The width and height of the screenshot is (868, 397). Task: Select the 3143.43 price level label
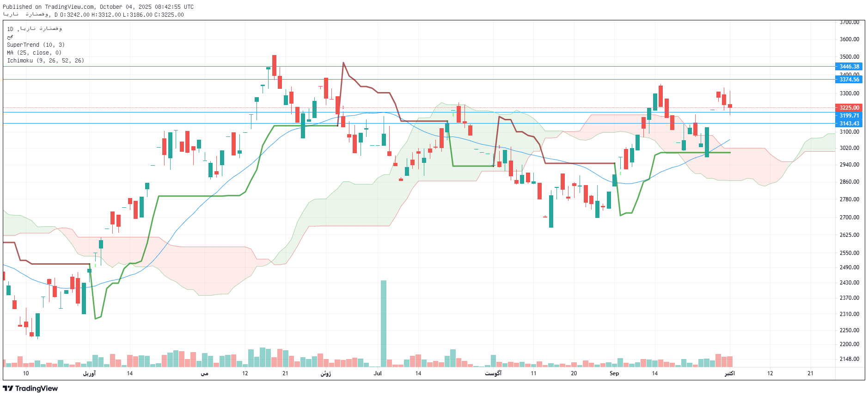click(x=849, y=124)
